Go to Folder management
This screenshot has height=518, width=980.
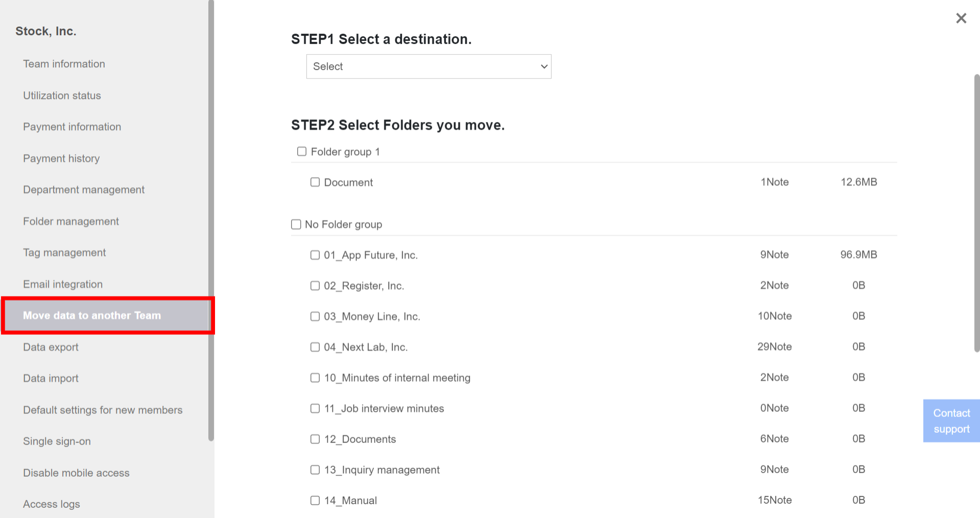[x=70, y=221]
